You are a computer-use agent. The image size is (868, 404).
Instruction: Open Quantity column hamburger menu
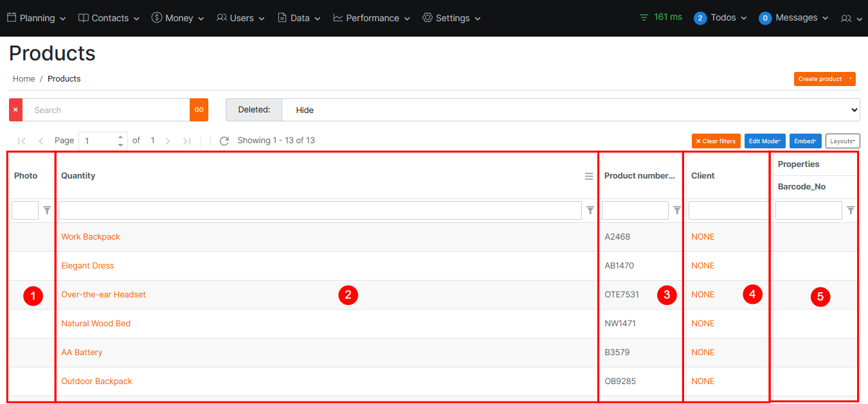(x=589, y=176)
